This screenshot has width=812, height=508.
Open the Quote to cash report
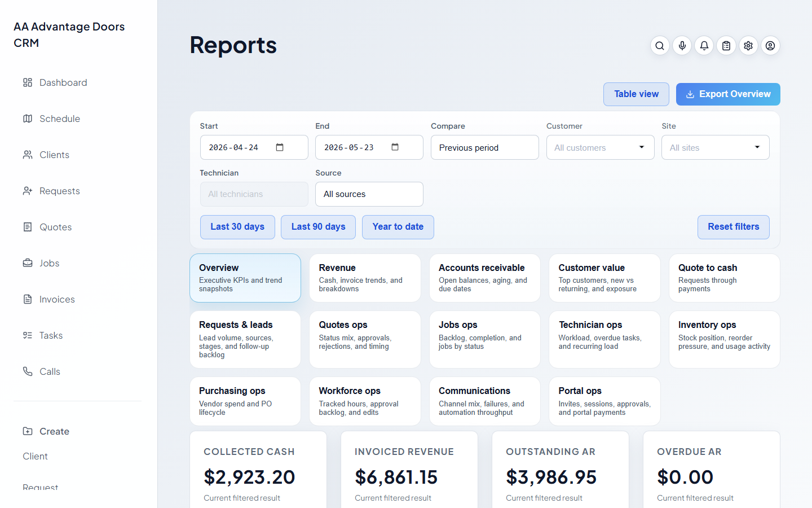[725, 278]
